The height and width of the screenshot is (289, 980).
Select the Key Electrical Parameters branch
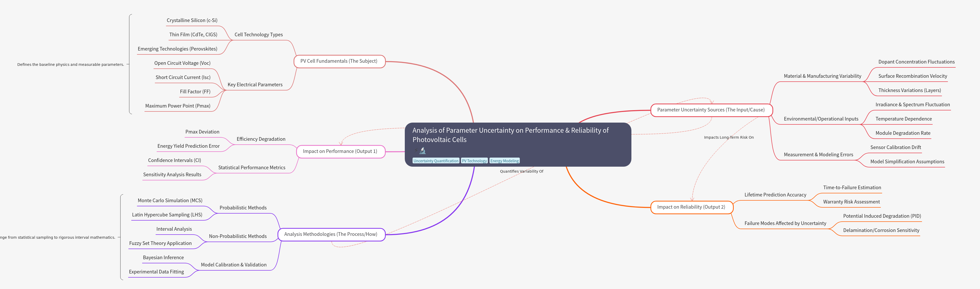tap(255, 85)
